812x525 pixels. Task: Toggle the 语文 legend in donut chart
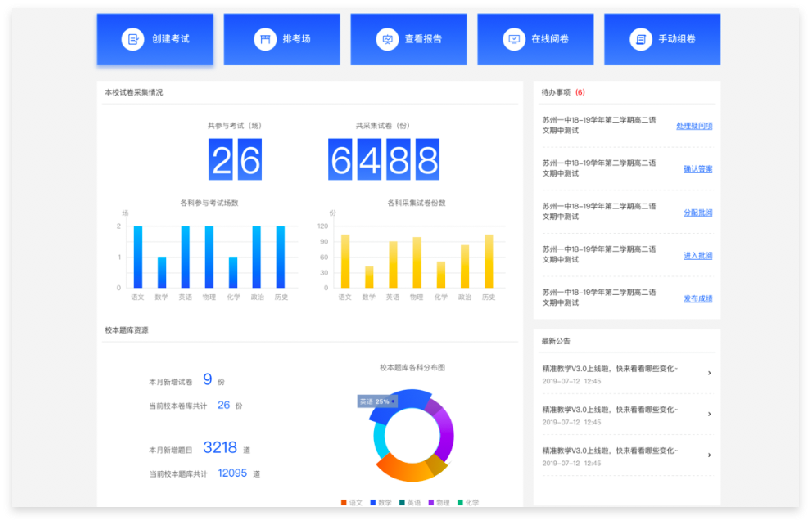click(350, 502)
